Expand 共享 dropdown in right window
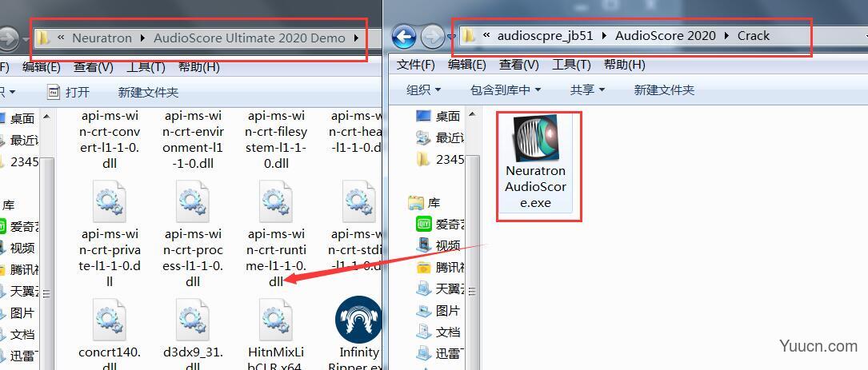Viewport: 868px width, 370px height. [587, 90]
